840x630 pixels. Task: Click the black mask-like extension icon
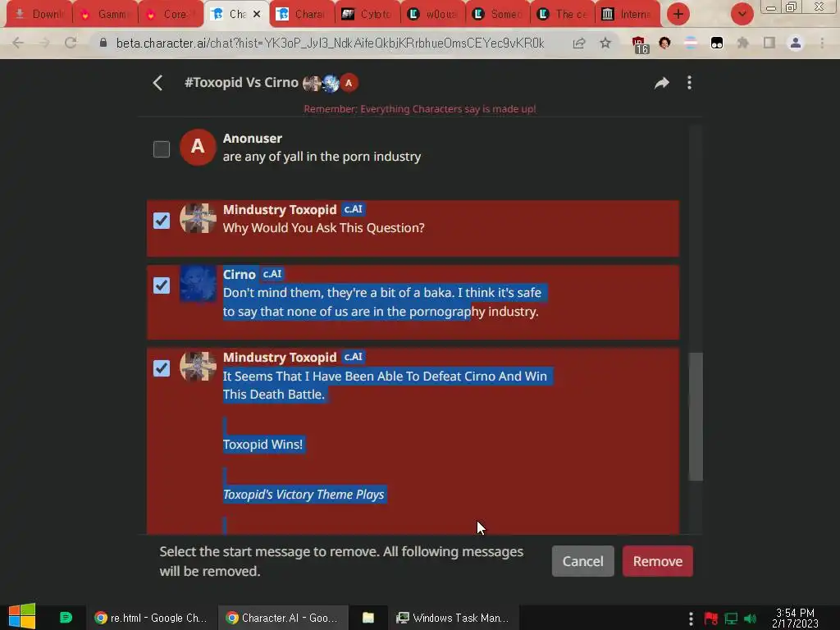(717, 43)
